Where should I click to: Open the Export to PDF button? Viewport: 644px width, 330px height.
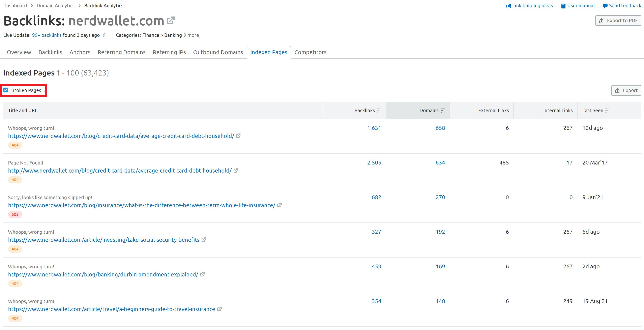618,21
